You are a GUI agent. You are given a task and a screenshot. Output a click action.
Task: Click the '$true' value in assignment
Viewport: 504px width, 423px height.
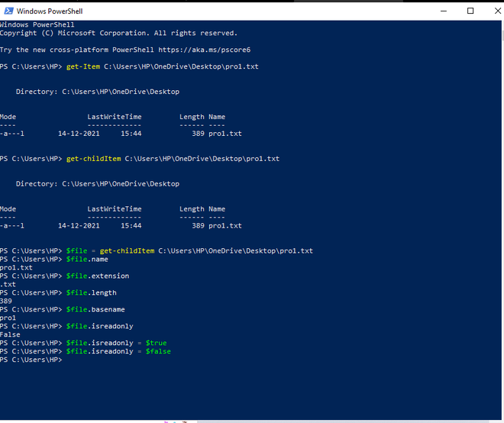[x=157, y=343]
